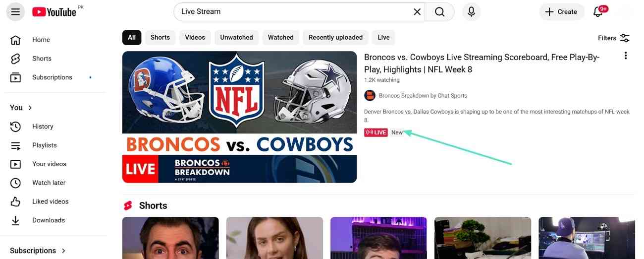
Task: Click the History clock icon
Action: 15,127
